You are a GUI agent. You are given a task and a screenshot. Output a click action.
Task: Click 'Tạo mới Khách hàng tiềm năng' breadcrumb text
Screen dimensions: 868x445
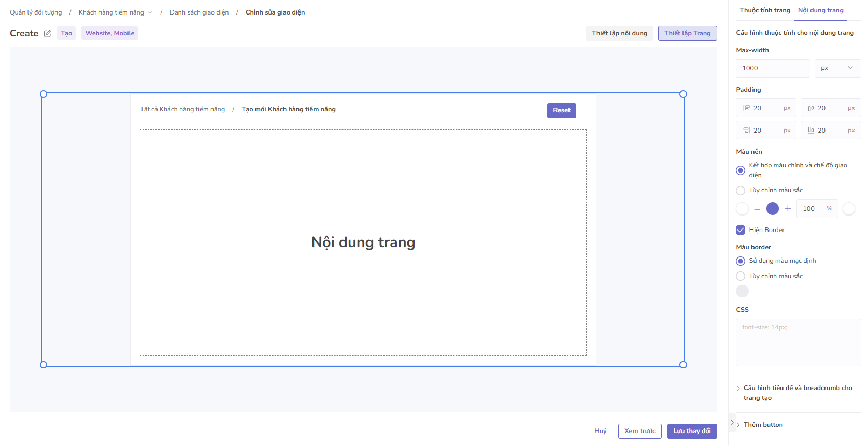click(289, 109)
